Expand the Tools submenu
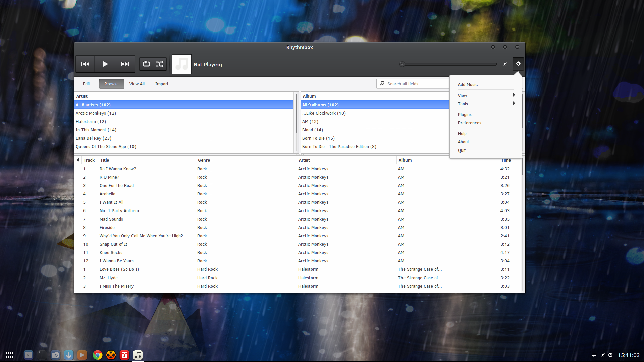Viewport: 644px width, 362px height. (x=485, y=104)
